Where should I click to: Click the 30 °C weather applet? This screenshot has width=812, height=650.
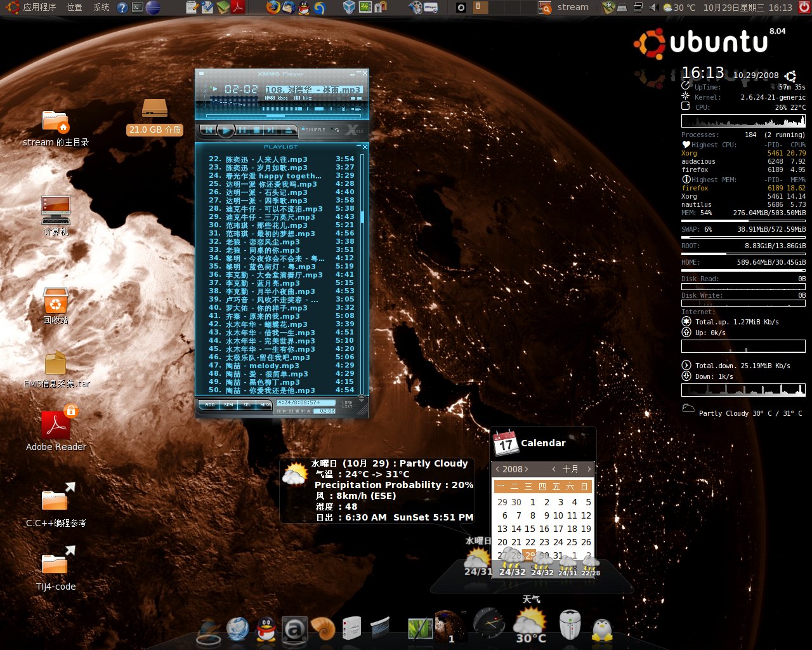click(x=679, y=8)
